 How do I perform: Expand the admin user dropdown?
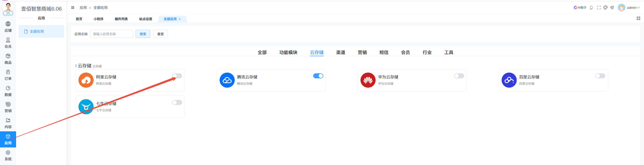(633, 8)
